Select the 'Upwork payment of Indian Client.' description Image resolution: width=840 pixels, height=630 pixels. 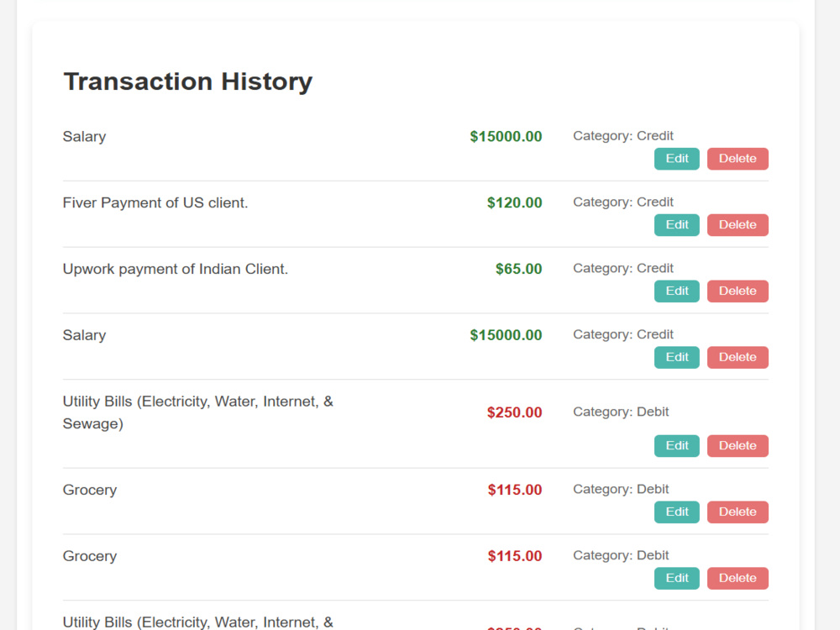[176, 269]
